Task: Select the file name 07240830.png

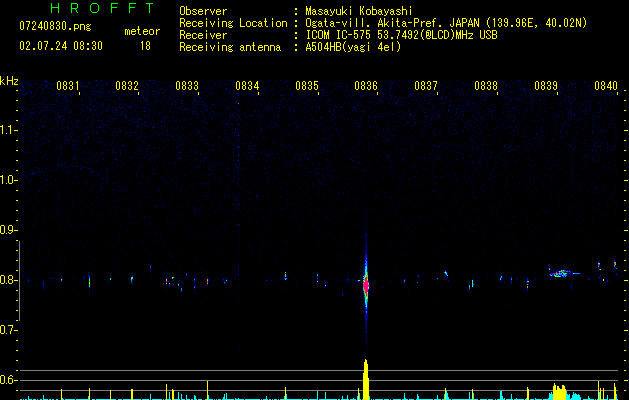Action: (x=55, y=27)
